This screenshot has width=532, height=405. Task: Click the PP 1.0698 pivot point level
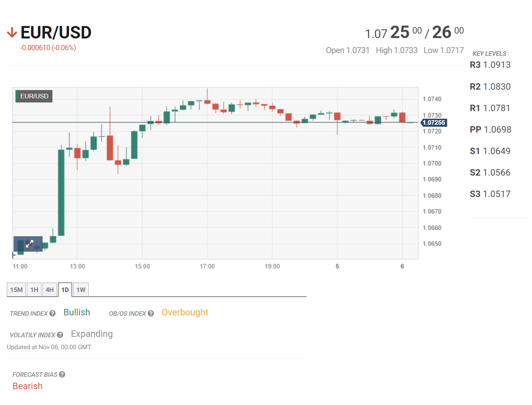point(490,130)
